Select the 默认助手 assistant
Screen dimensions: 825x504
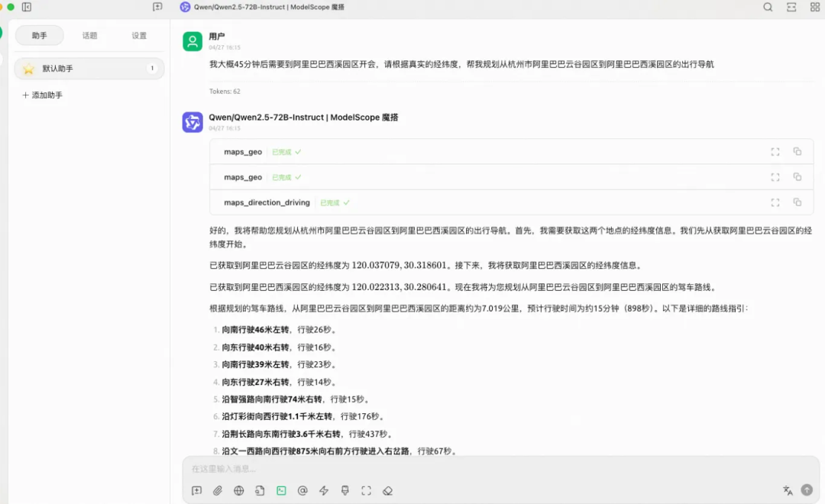pyautogui.click(x=89, y=69)
